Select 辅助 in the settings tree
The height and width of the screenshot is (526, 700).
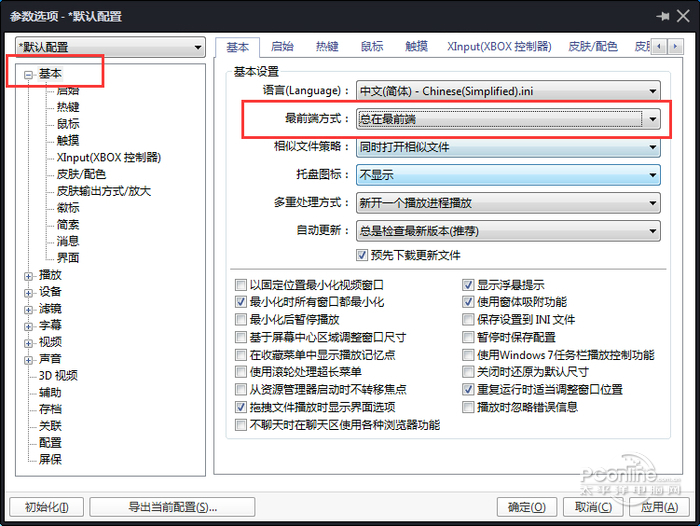[50, 392]
